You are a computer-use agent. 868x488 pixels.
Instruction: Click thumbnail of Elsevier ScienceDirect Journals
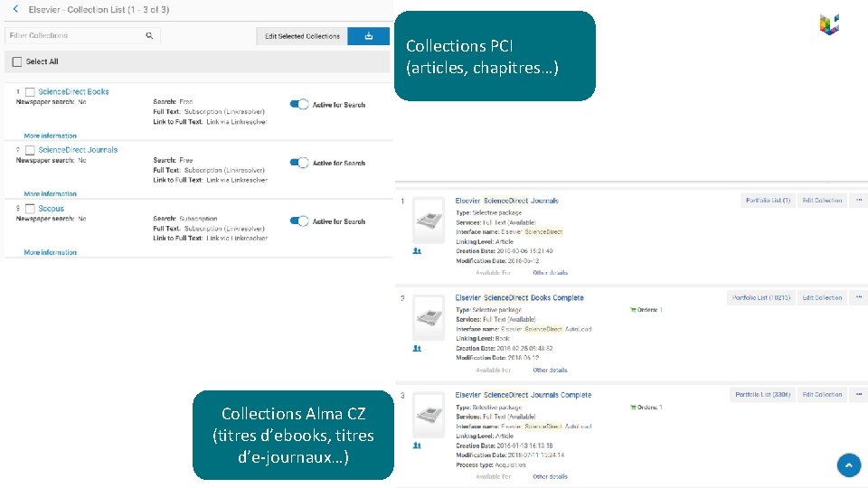(429, 221)
